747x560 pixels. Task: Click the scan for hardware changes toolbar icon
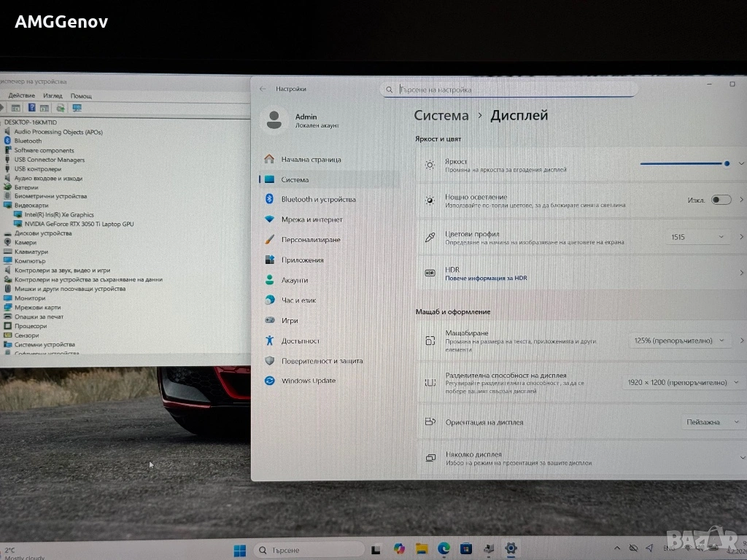click(x=77, y=108)
